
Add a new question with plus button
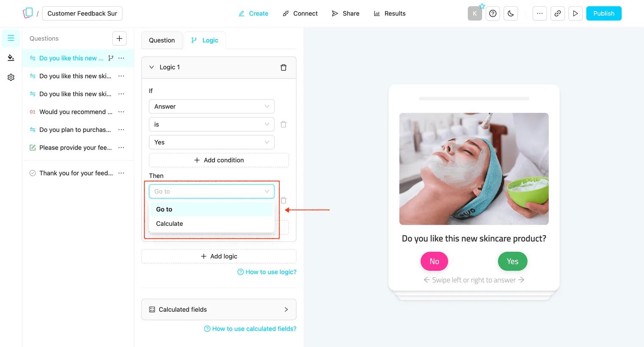119,39
